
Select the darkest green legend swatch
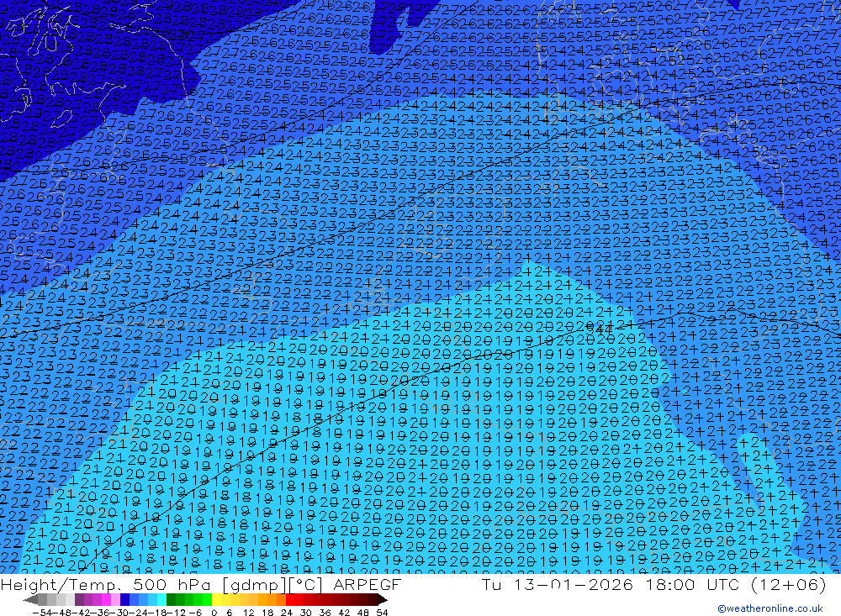point(171,600)
